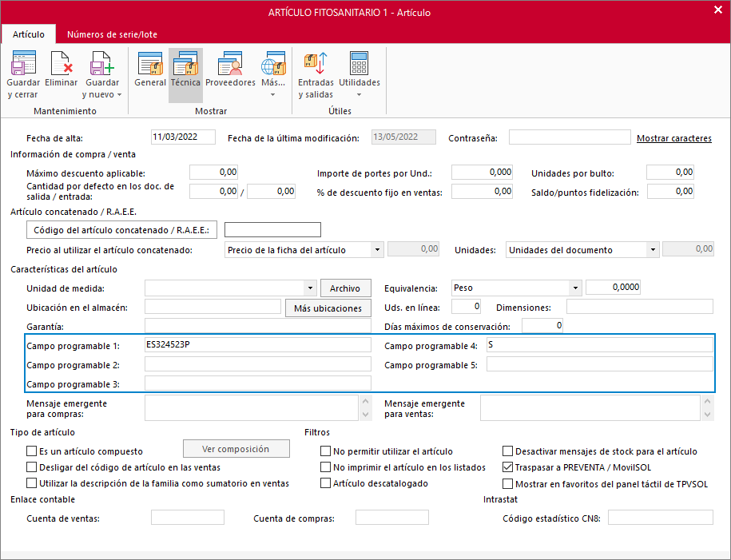The image size is (731, 560).
Task: Click the Campo programable 4 field
Action: 599,344
